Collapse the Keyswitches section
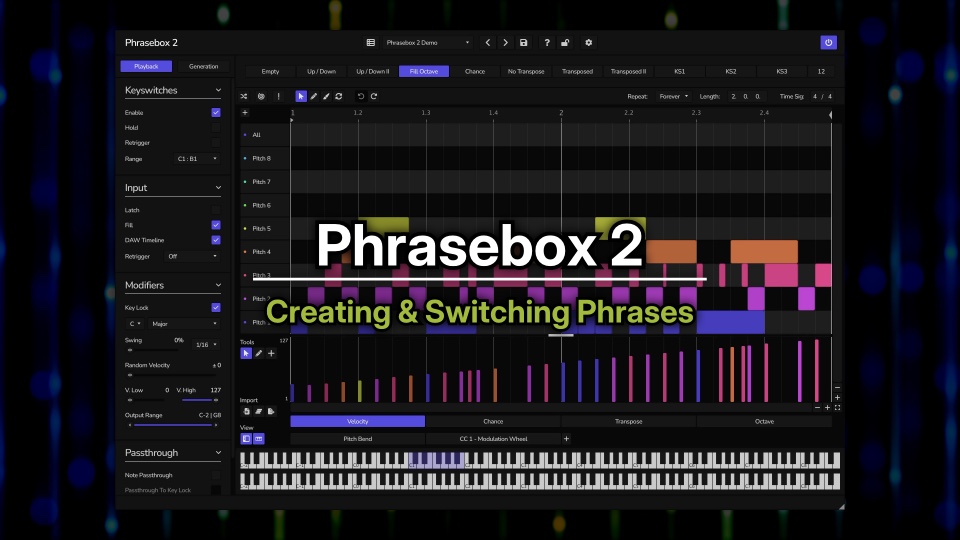The height and width of the screenshot is (540, 960). [218, 90]
